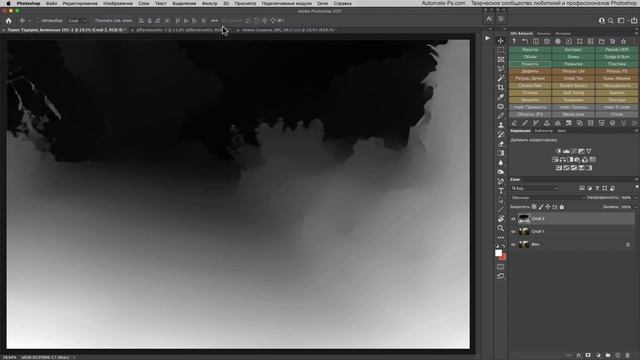Toggle visibility of layer Слой 2
The image size is (640, 360).
(x=513, y=219)
